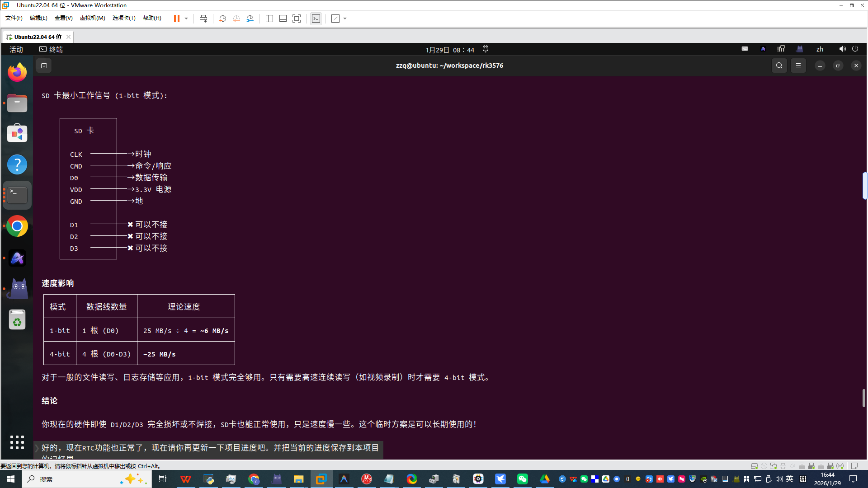Image resolution: width=868 pixels, height=488 pixels.
Task: Open new terminal tab button
Action: pos(44,66)
